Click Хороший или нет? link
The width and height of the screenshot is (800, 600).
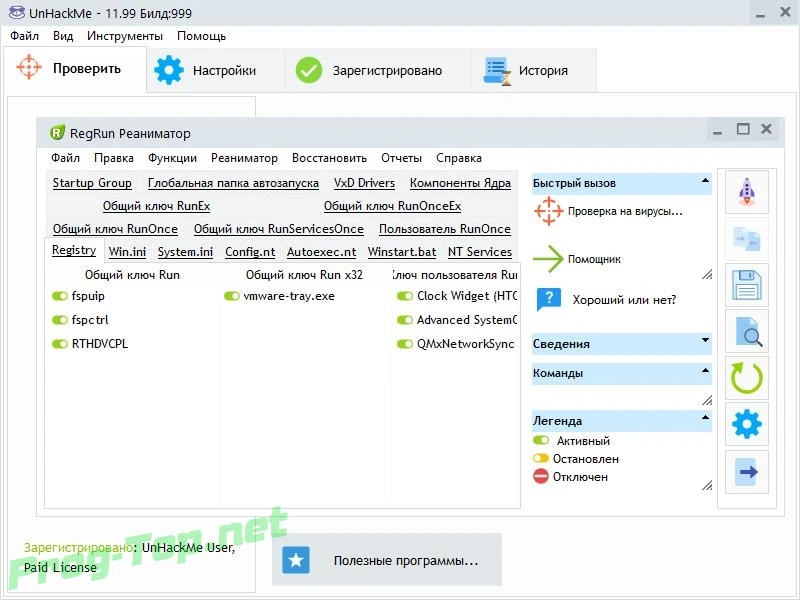(x=624, y=299)
